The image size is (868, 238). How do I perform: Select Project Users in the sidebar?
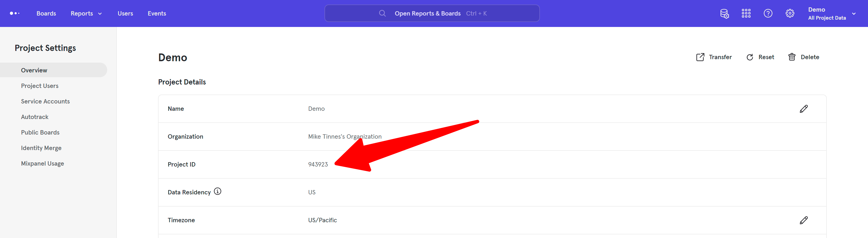click(39, 86)
